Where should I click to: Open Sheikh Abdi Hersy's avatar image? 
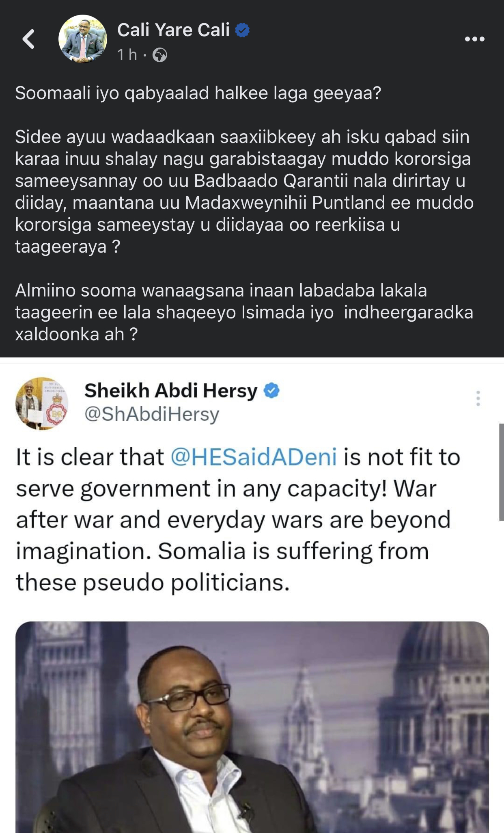pos(42,403)
